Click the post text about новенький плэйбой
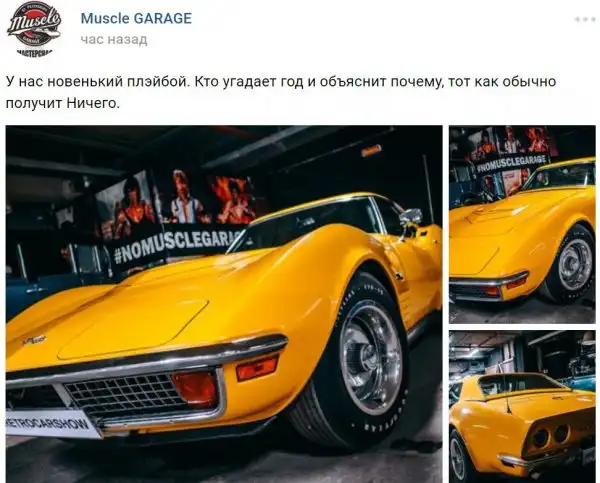Screen dimensions: 600x483 (281, 92)
